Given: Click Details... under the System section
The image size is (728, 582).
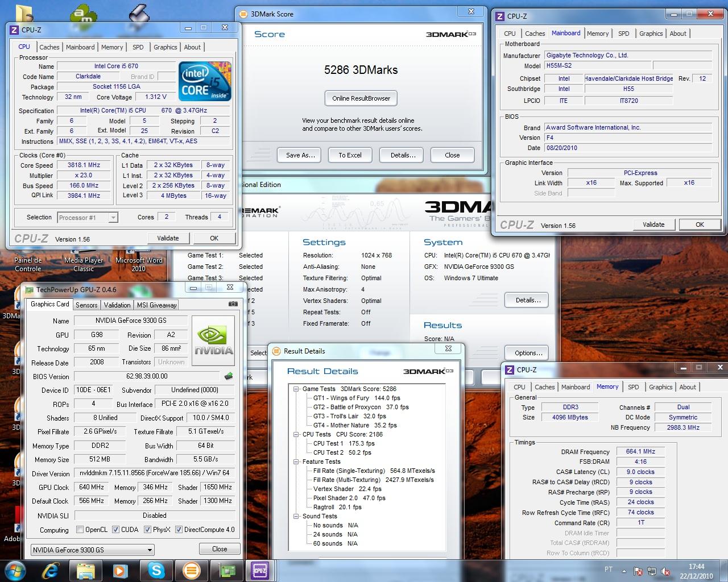Looking at the screenshot, I should (528, 300).
